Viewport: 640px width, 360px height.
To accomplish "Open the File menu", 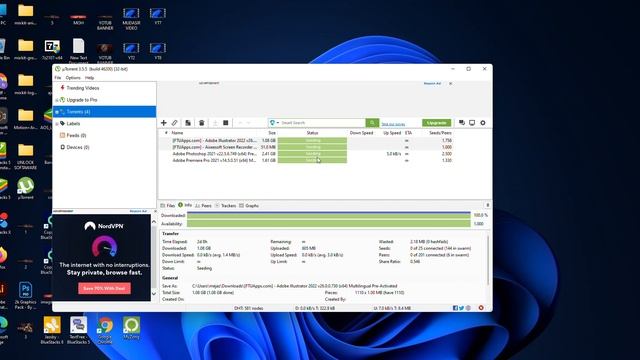I will (x=58, y=78).
